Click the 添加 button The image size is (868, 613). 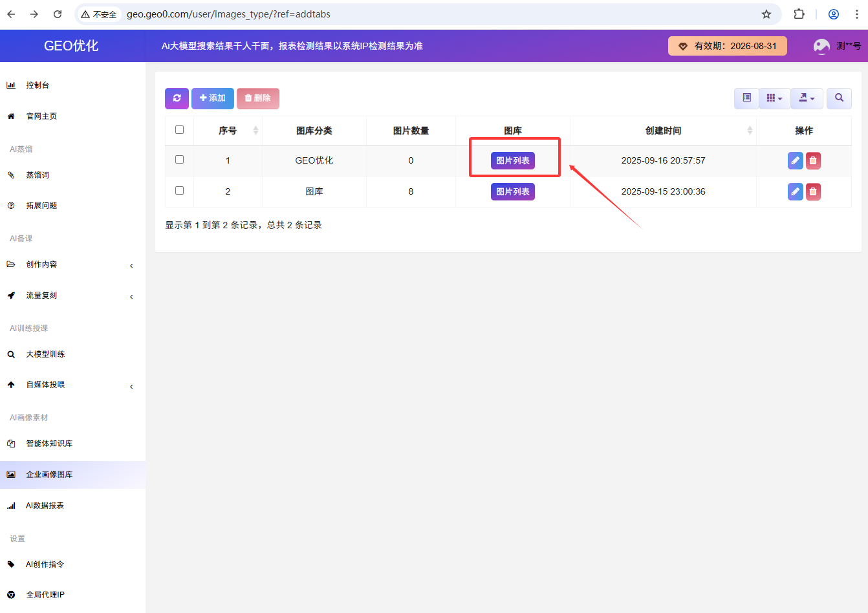(x=213, y=98)
